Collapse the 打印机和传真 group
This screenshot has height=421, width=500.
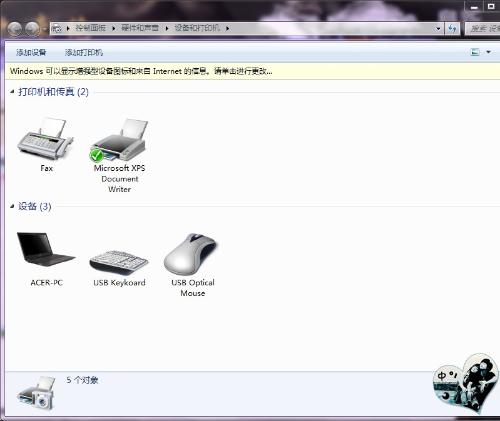click(12, 91)
